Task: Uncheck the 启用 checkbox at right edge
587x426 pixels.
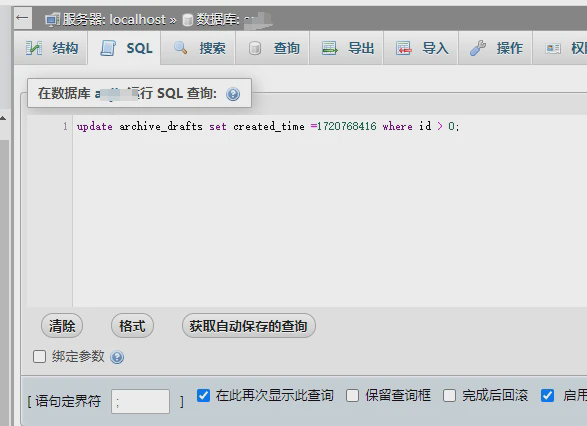Action: [547, 396]
